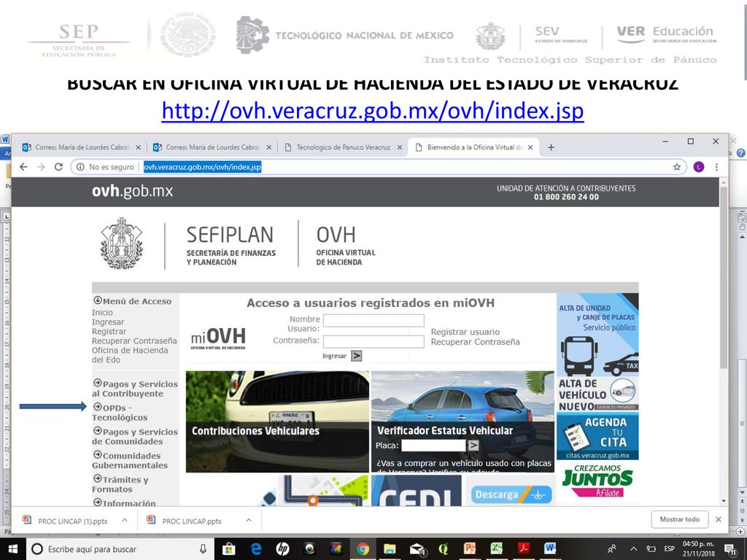Open options for PROC LINCAP.pptx download
The width and height of the screenshot is (747, 560).
(249, 521)
